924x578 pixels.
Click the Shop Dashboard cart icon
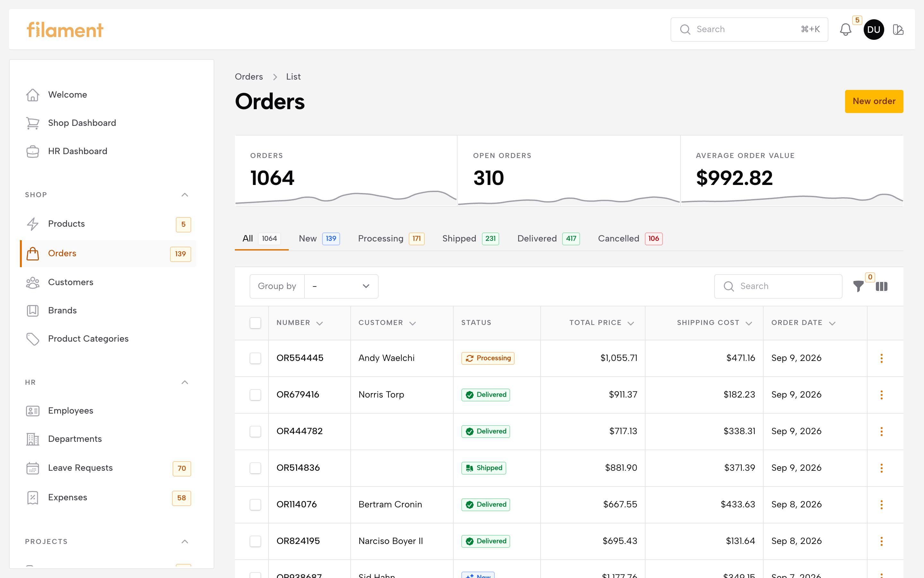(32, 123)
